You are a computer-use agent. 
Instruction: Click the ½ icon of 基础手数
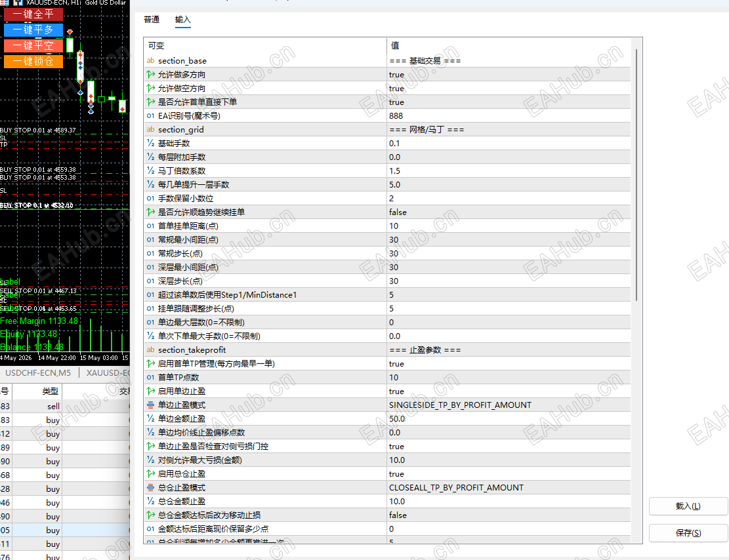pyautogui.click(x=151, y=143)
